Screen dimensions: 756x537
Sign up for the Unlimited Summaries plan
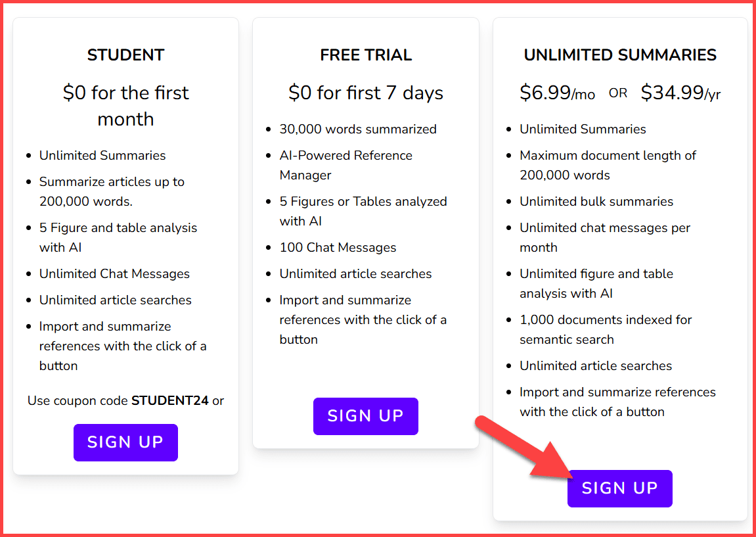(x=619, y=488)
